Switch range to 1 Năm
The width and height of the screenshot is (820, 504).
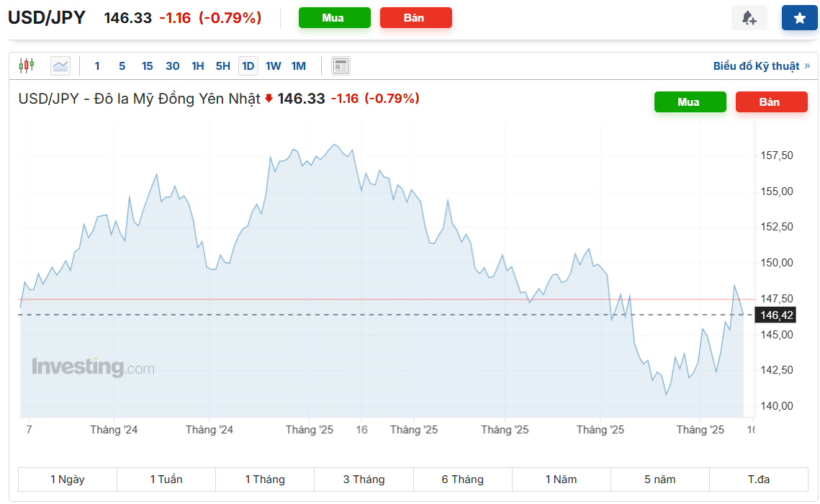(561, 480)
